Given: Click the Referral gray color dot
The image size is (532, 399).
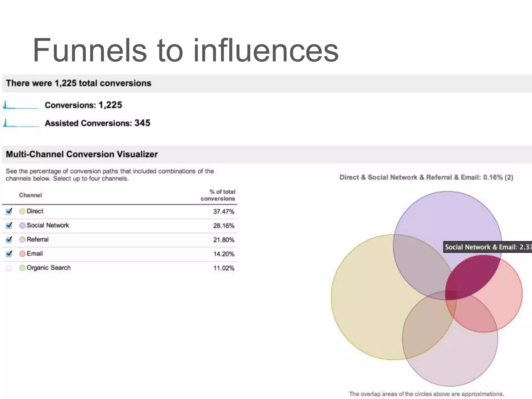Looking at the screenshot, I should 22,239.
